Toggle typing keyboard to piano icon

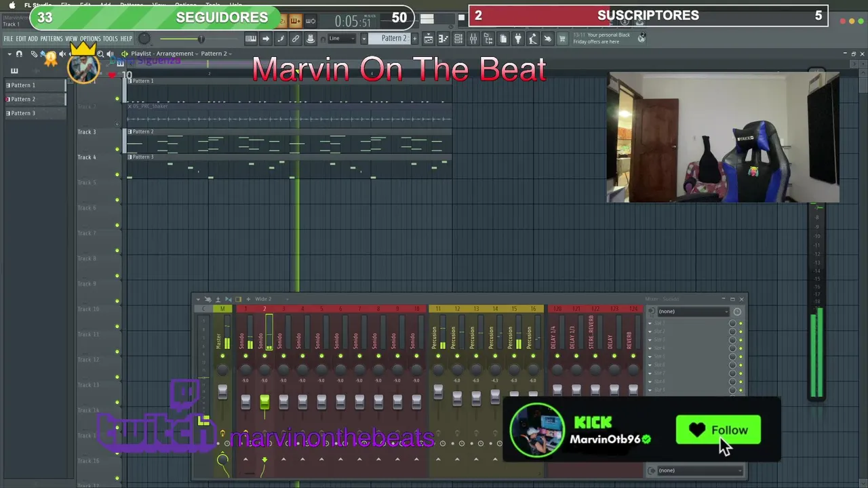point(250,39)
